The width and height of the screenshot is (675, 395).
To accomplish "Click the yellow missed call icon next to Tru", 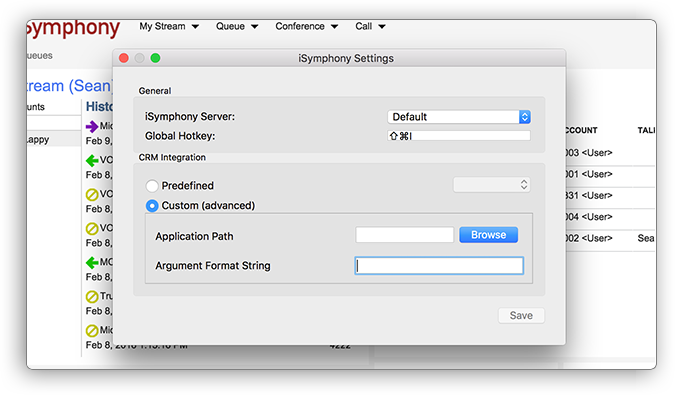I will tap(92, 296).
